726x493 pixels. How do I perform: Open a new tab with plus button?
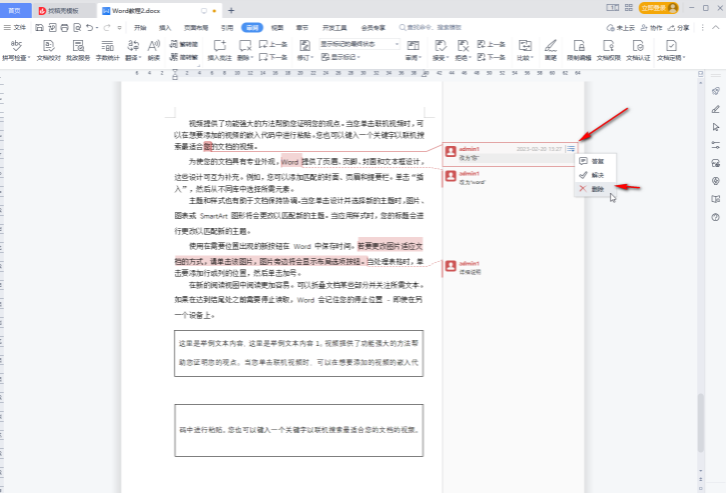point(230,10)
